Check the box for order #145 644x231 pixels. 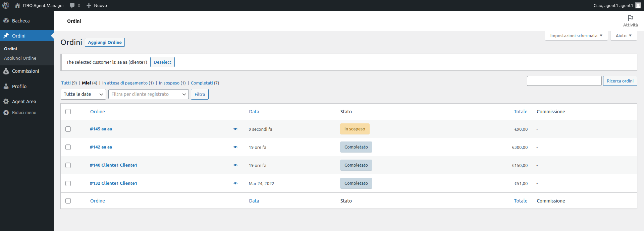click(x=68, y=129)
